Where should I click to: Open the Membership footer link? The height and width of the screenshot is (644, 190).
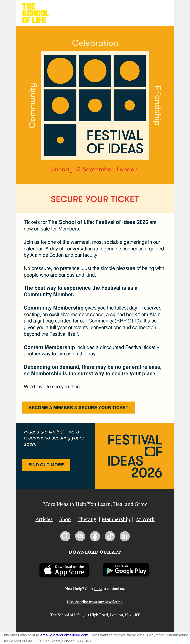116,519
